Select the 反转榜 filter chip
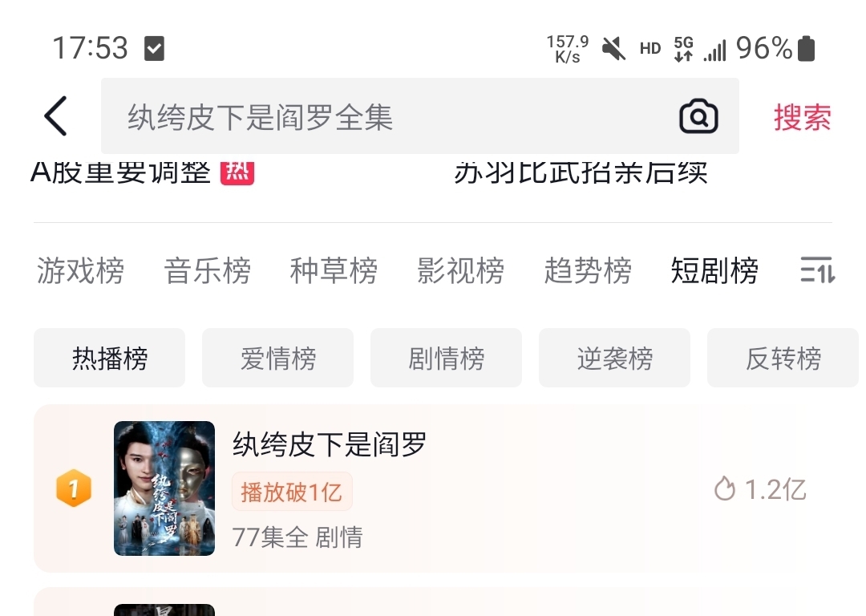 (x=783, y=358)
